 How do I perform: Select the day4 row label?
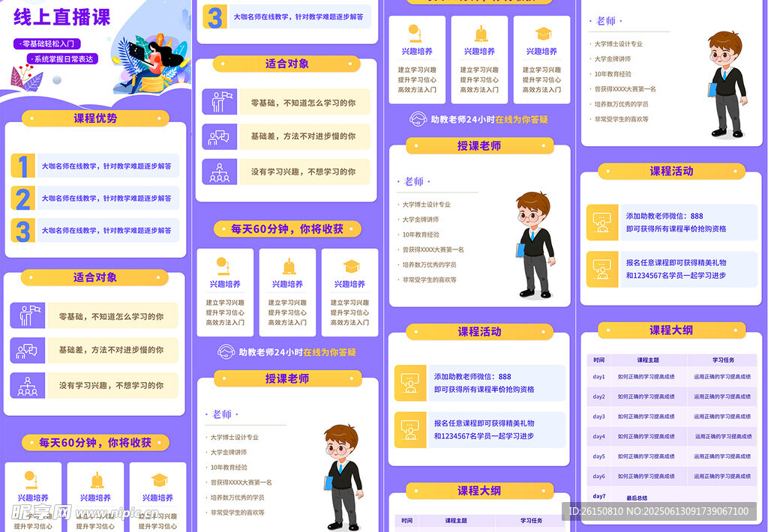coord(598,436)
